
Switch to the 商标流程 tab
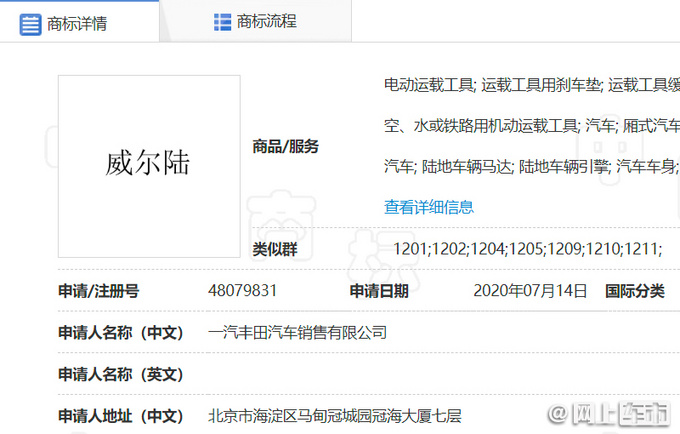(255, 21)
